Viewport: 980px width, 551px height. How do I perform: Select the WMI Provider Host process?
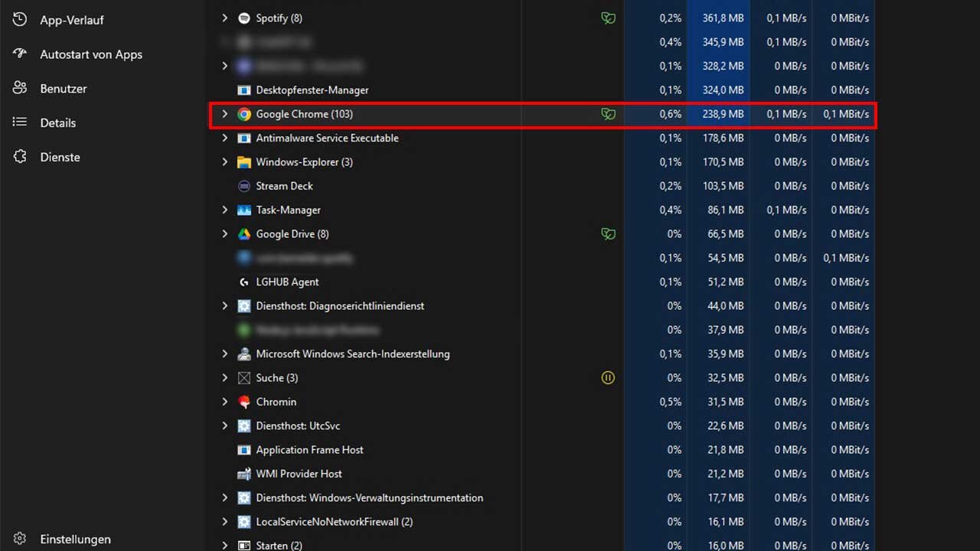(x=299, y=474)
